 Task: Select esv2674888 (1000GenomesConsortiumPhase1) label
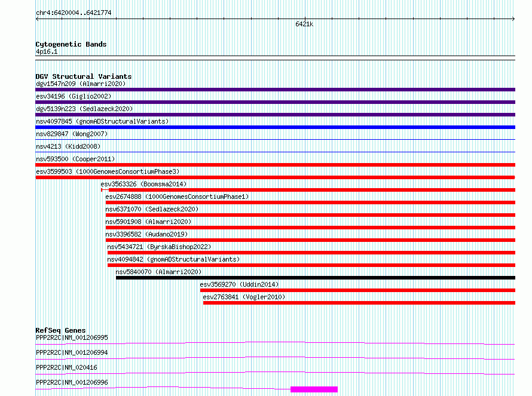click(x=177, y=197)
